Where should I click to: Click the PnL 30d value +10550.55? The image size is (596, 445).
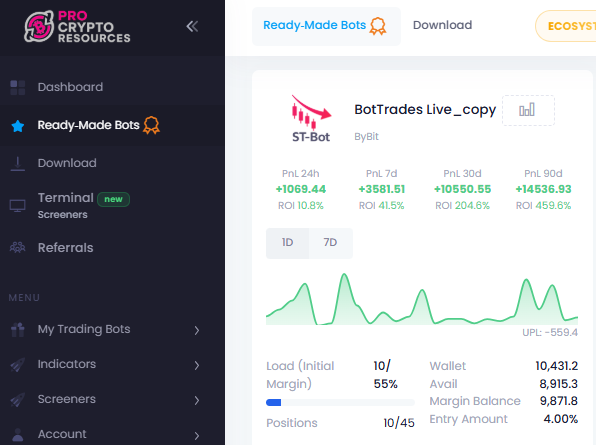[463, 189]
